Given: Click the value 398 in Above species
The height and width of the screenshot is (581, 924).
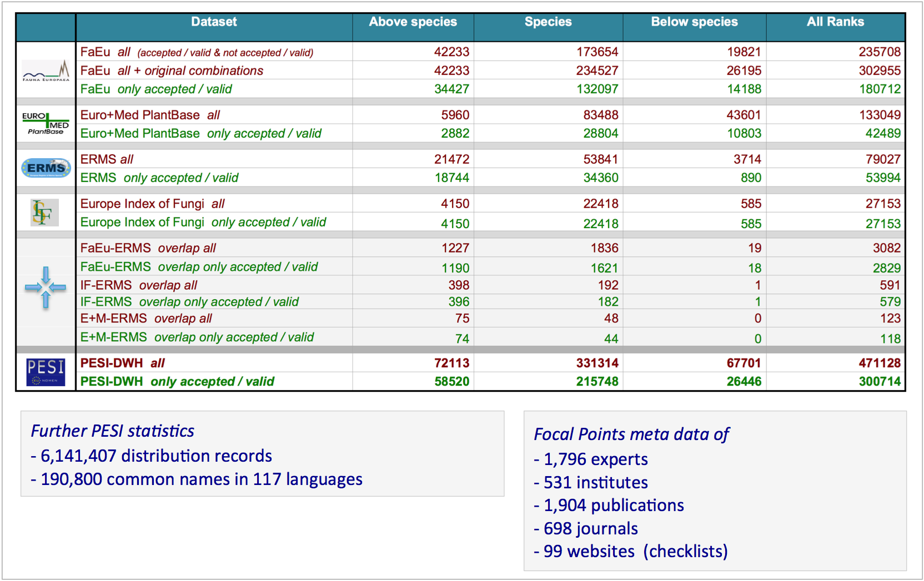Looking at the screenshot, I should (x=459, y=285).
